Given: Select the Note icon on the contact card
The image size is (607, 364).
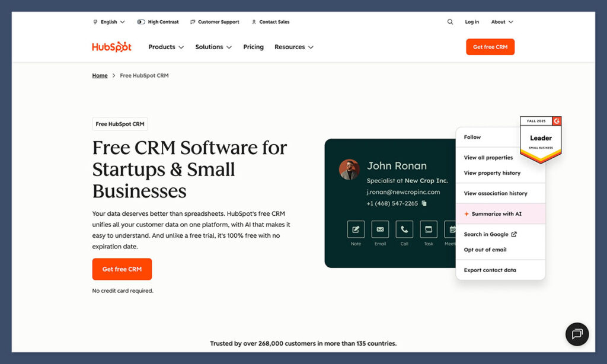Looking at the screenshot, I should click(356, 229).
